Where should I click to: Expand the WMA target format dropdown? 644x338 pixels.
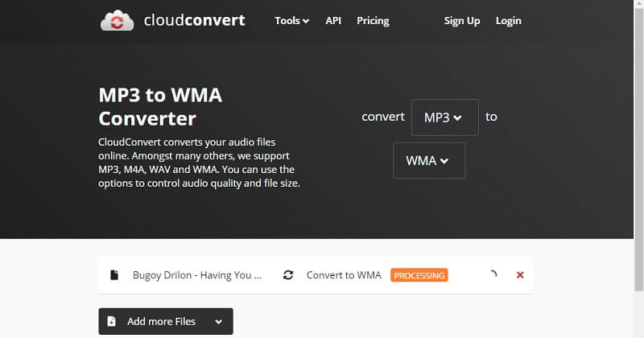[428, 160]
